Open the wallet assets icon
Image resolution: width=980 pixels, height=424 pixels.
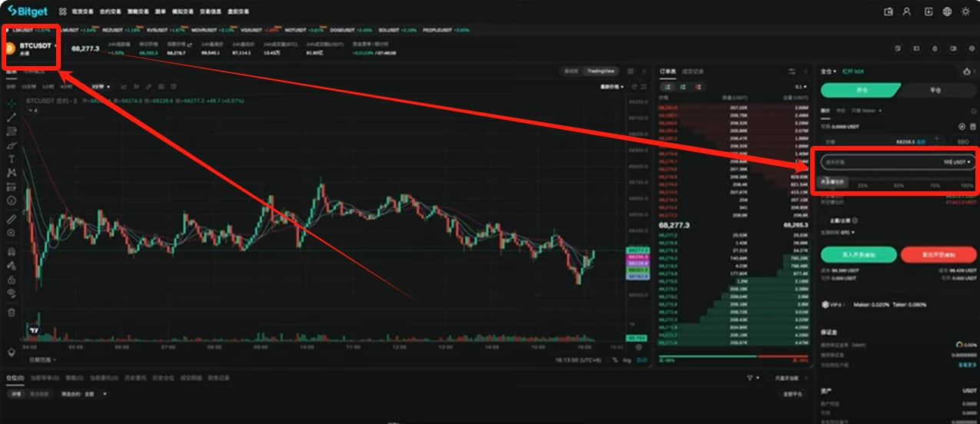889,12
